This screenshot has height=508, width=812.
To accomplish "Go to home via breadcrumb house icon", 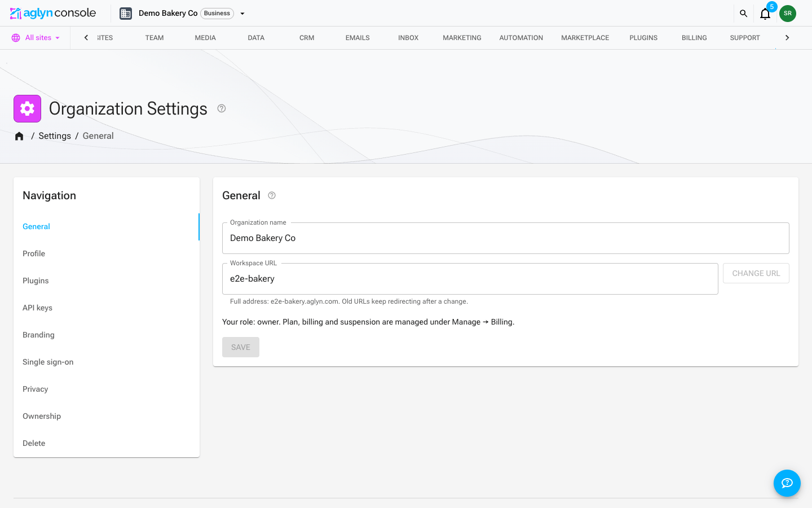I will (19, 136).
